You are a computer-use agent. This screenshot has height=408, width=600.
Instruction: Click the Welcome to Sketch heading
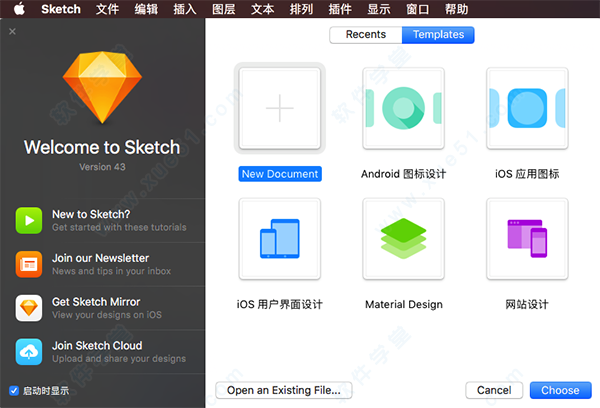pos(102,147)
